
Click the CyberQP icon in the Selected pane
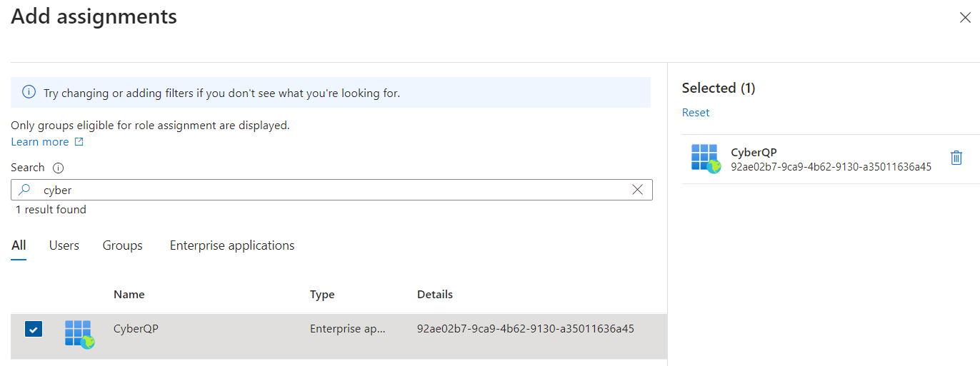point(706,158)
